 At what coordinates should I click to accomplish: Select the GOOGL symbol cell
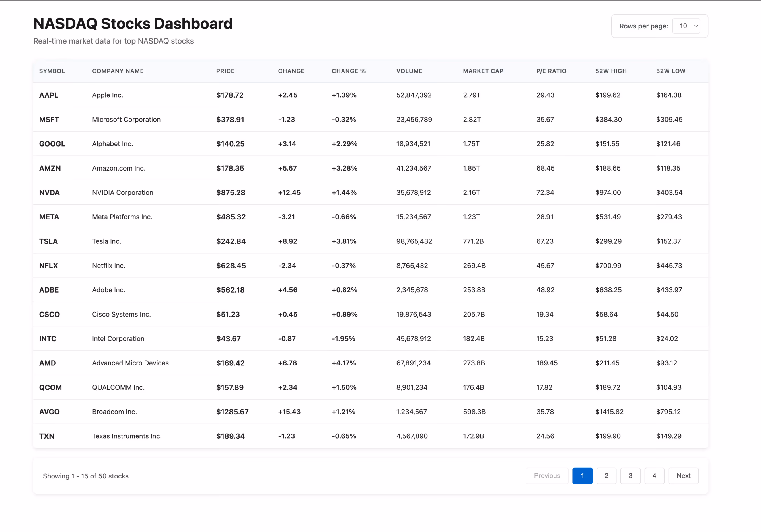click(52, 144)
